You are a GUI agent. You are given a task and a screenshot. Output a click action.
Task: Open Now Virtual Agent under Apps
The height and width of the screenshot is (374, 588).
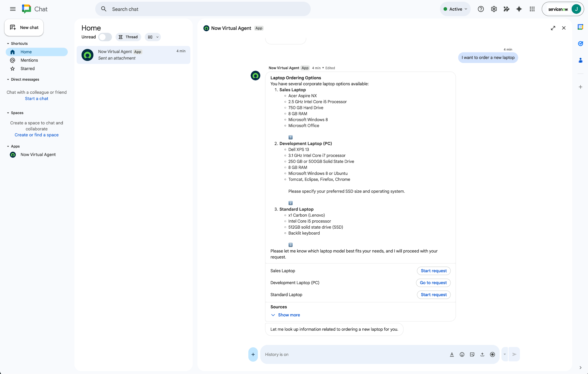[37, 155]
